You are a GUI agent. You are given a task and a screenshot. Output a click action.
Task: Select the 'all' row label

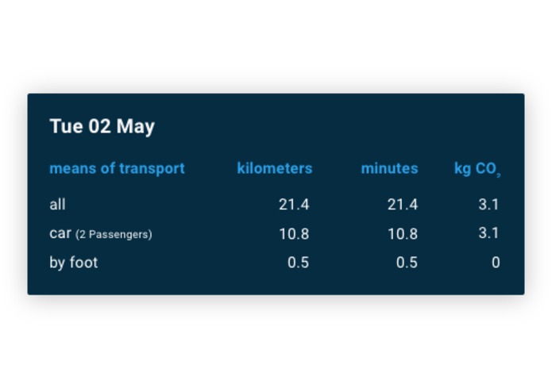[x=57, y=205]
